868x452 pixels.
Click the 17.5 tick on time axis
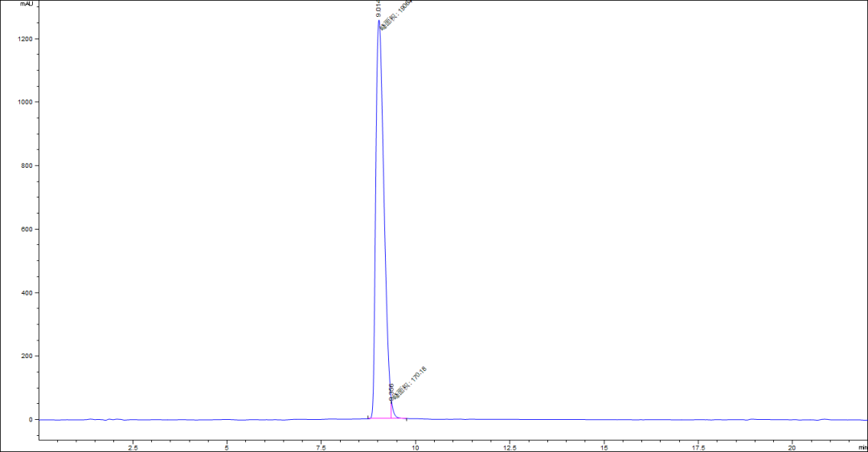coord(698,447)
